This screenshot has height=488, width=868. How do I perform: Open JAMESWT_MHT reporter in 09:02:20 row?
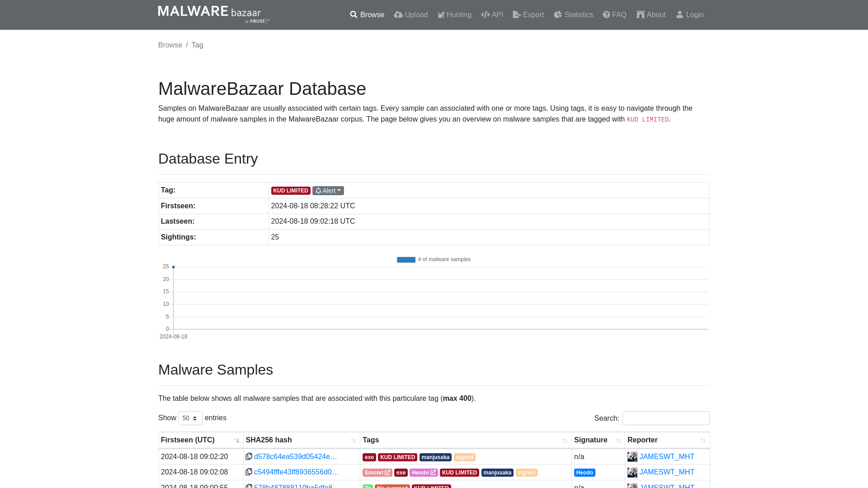click(x=667, y=457)
